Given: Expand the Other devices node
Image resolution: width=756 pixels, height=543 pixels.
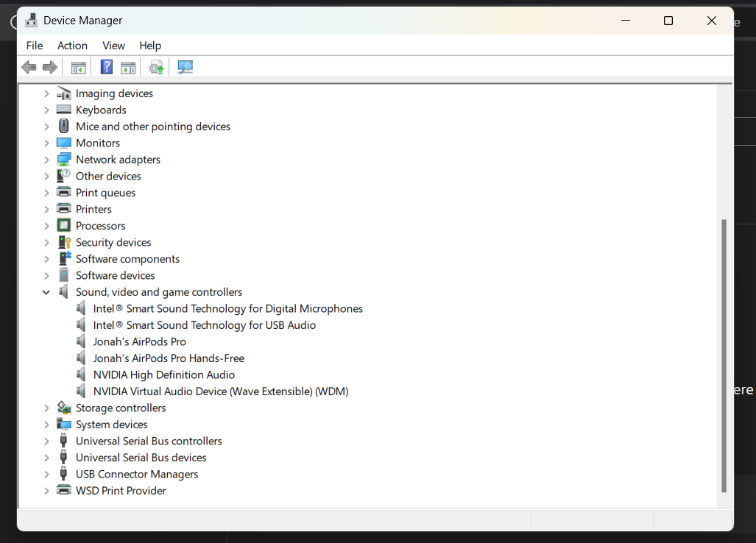Looking at the screenshot, I should coord(46,177).
